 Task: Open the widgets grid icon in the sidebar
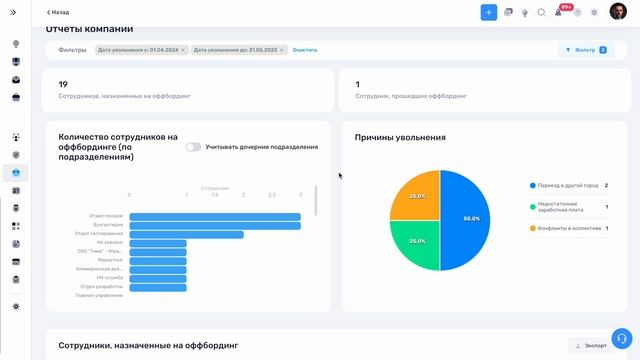[16, 226]
